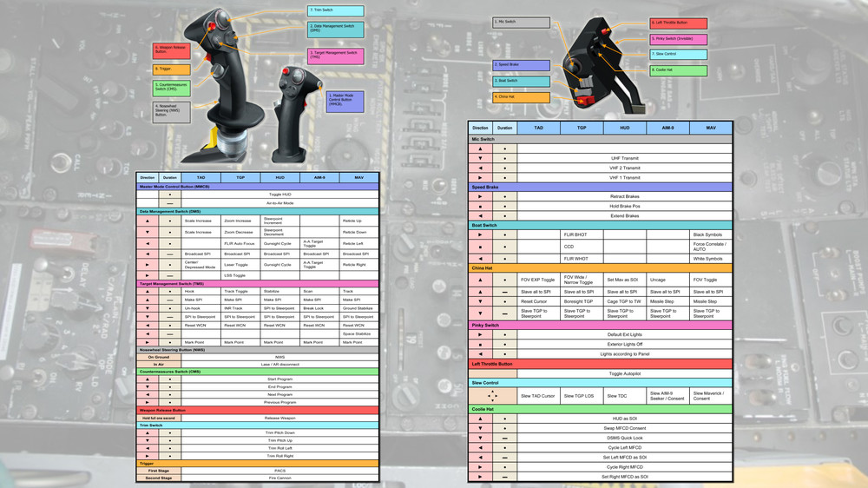Viewport: 868px width, 488px height.
Task: Click the 'Nosewheel Steering Button (NWS)' table section header
Action: coord(258,350)
